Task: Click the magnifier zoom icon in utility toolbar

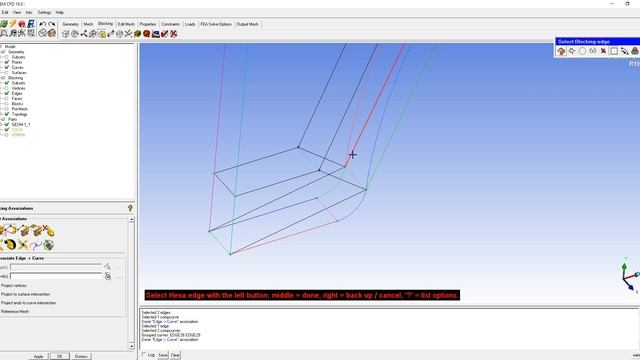Action: pyautogui.click(x=4, y=33)
